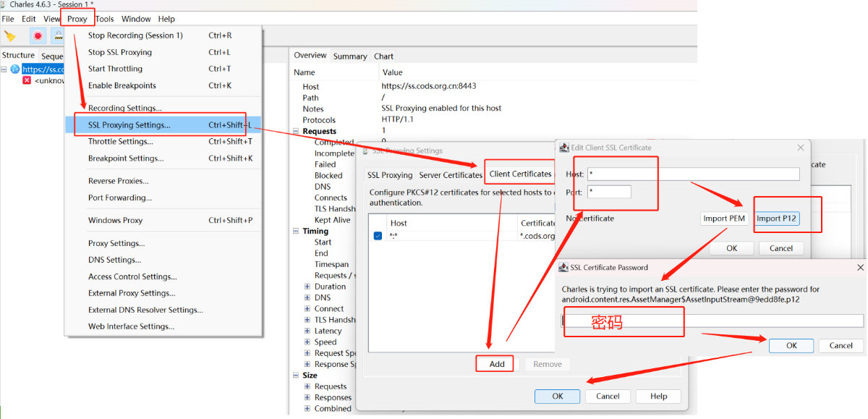The height and width of the screenshot is (419, 868).
Task: Open the Help menu
Action: pos(166,19)
